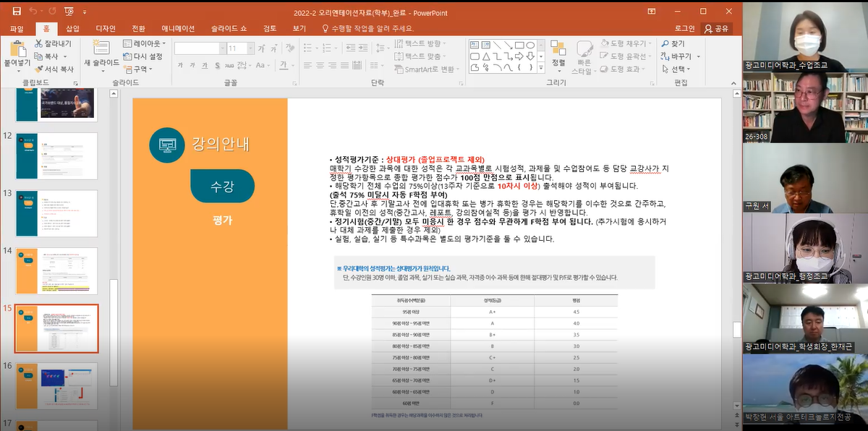868x431 pixels.
Task: Select slide 13 thumbnail
Action: click(56, 213)
